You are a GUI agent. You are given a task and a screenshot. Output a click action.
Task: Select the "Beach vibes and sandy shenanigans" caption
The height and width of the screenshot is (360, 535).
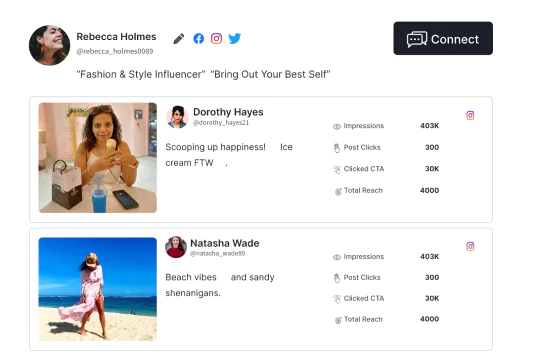click(x=220, y=285)
